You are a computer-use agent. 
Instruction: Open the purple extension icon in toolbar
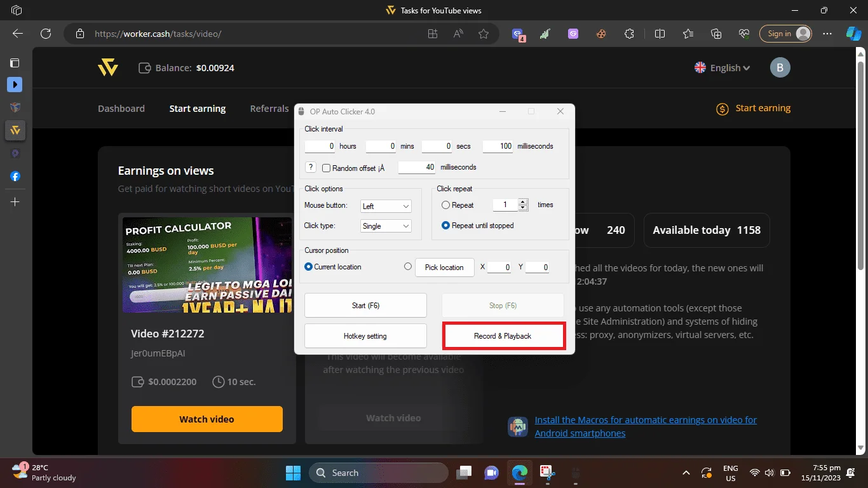[x=573, y=34]
